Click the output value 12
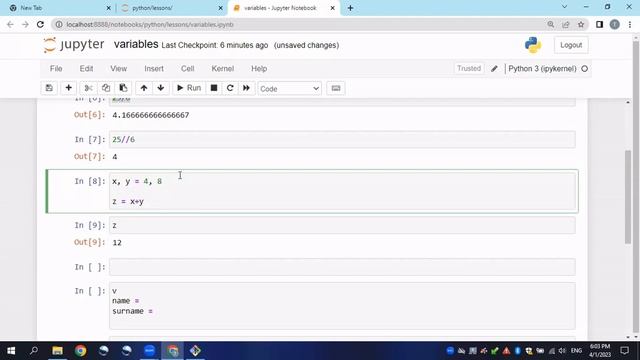The width and height of the screenshot is (640, 360). [x=117, y=243]
